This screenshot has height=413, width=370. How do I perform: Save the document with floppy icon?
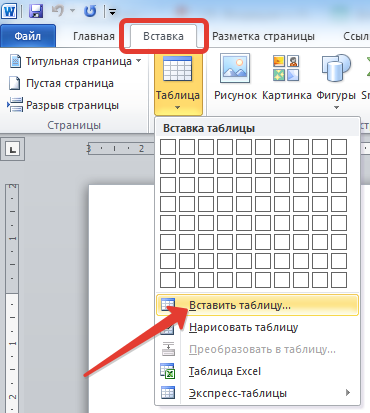(x=36, y=11)
